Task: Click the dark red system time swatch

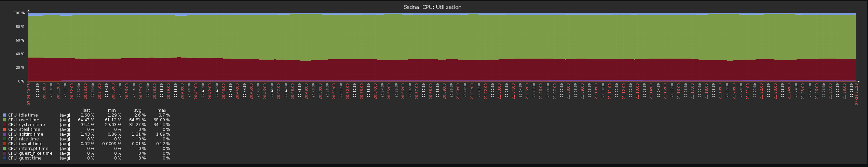Action: coord(4,125)
